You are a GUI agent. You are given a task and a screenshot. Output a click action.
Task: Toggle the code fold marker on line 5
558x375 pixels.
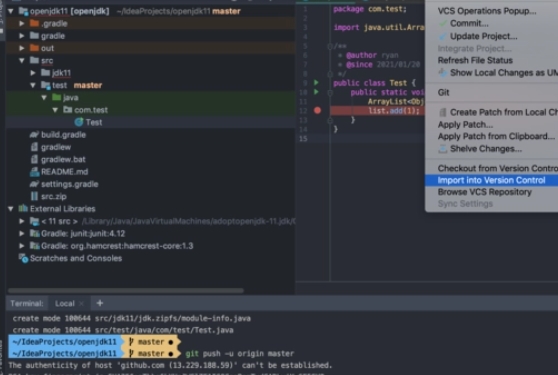coord(330,46)
